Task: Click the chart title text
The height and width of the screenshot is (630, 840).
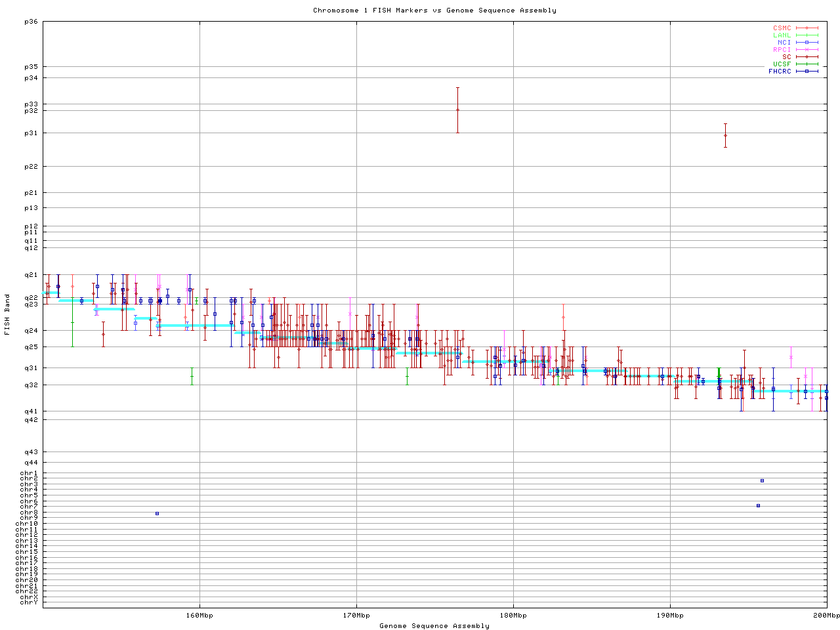Action: (x=434, y=10)
